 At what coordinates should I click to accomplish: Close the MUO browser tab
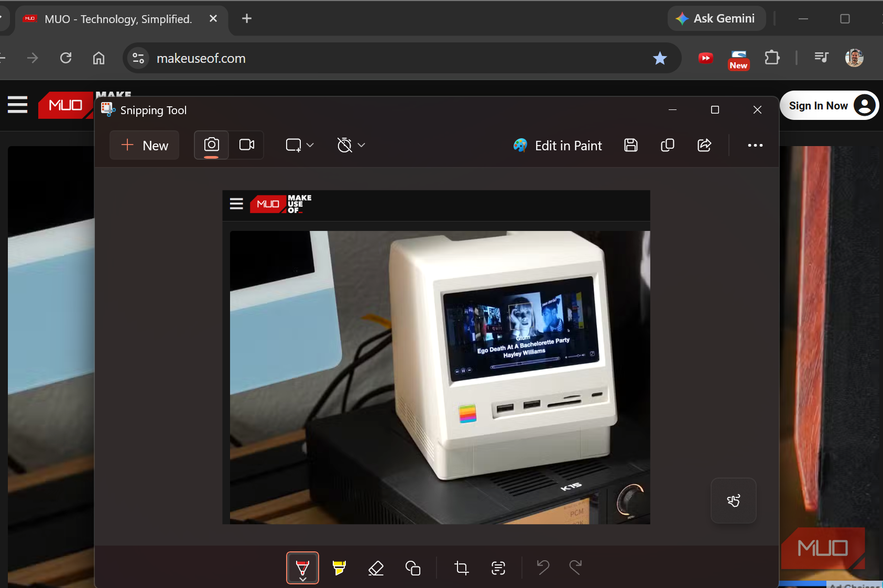[213, 18]
